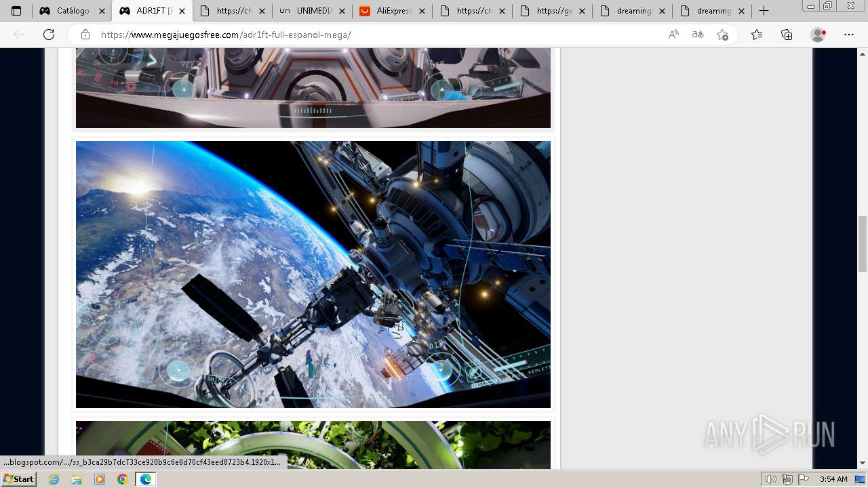868x488 pixels.
Task: Close the UNIMEDIA tab
Action: click(342, 11)
